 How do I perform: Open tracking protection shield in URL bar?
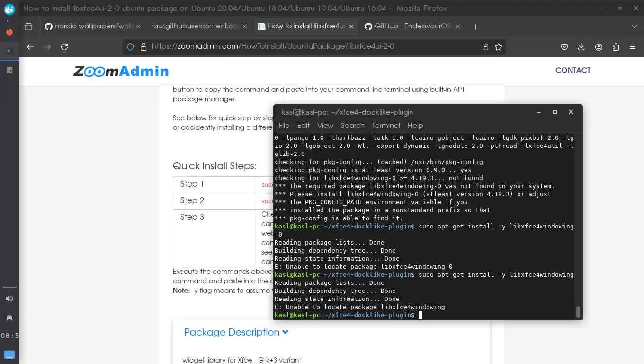pyautogui.click(x=131, y=47)
